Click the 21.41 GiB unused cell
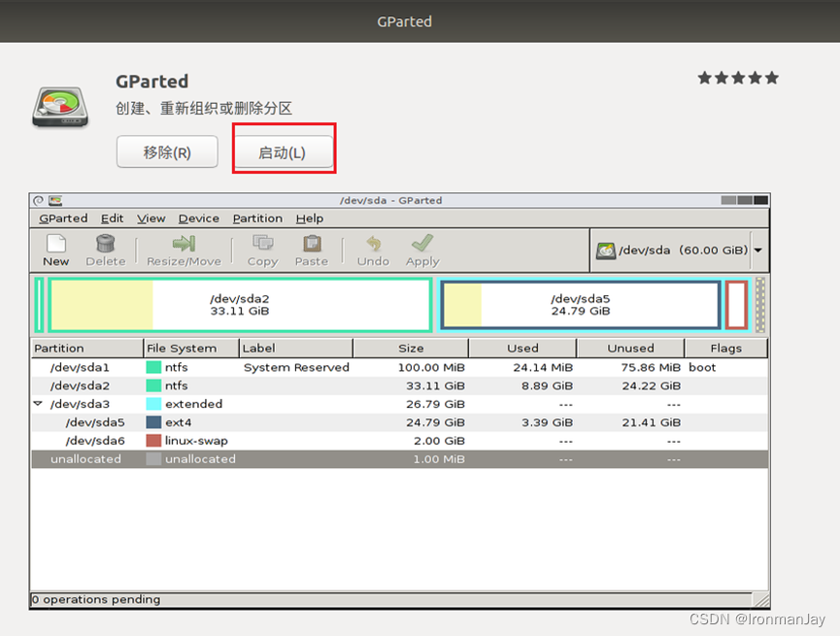Image resolution: width=840 pixels, height=636 pixels. point(652,422)
